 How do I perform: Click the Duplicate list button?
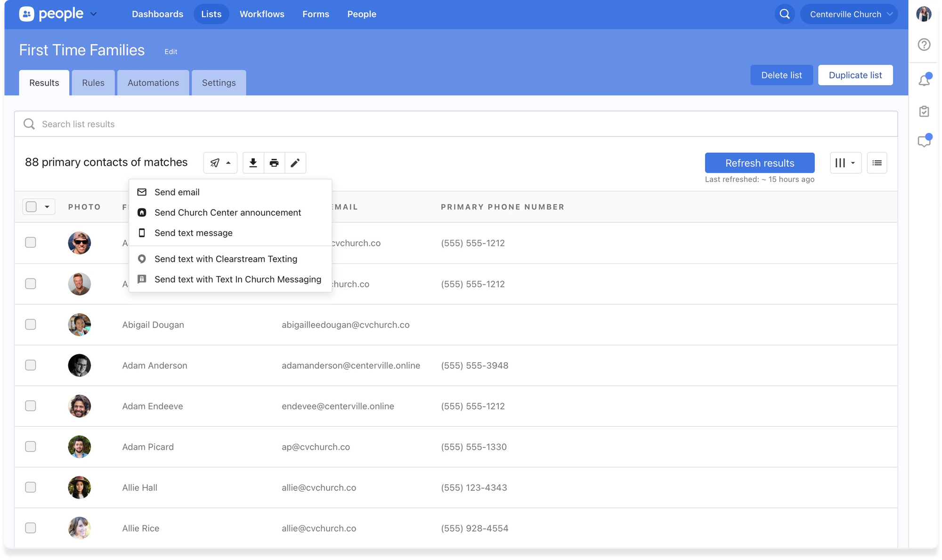(x=855, y=75)
